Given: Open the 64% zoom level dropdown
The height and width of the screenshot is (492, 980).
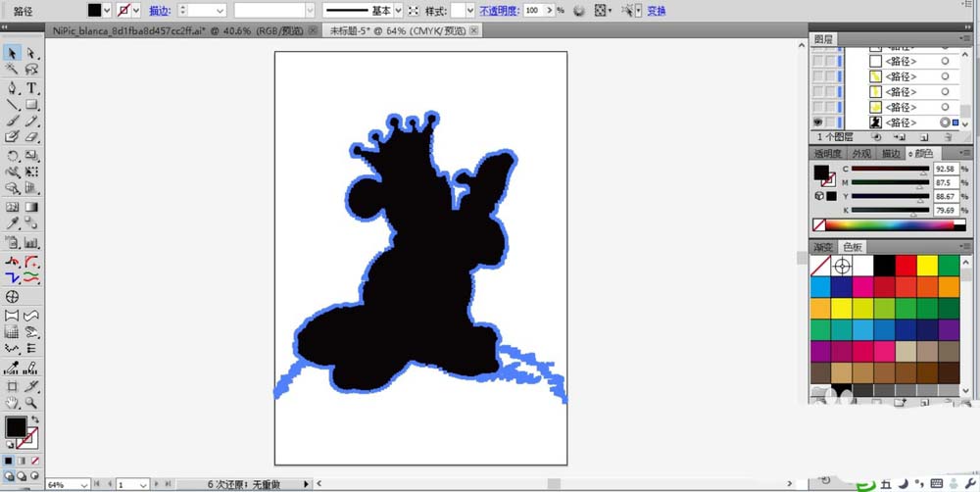Looking at the screenshot, I should click(x=83, y=484).
